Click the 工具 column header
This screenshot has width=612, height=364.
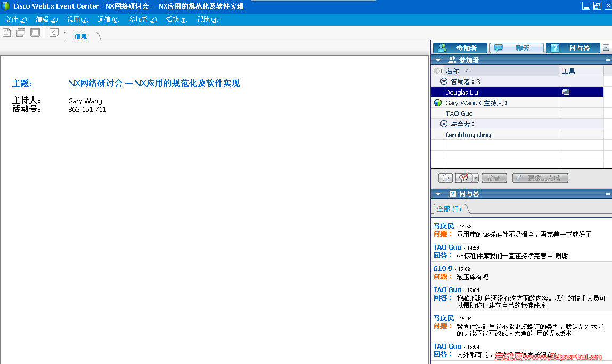click(582, 71)
